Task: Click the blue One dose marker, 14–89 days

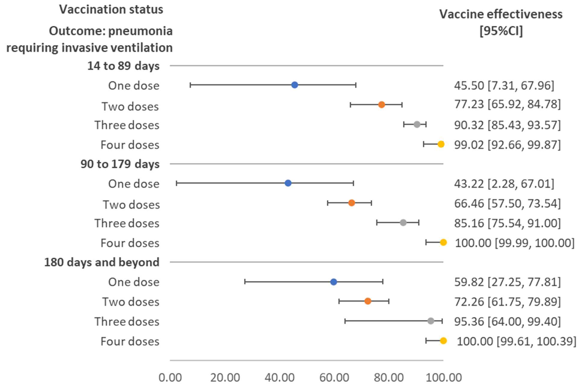Action: click(295, 85)
